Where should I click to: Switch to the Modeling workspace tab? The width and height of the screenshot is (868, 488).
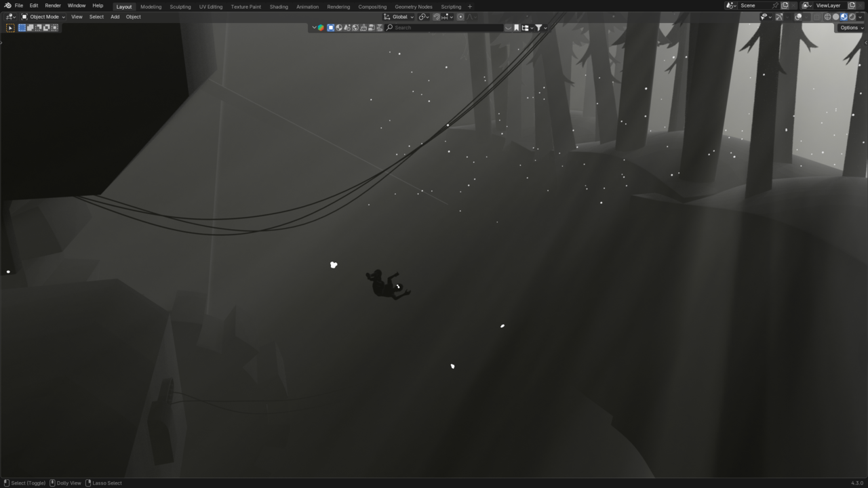click(x=151, y=7)
